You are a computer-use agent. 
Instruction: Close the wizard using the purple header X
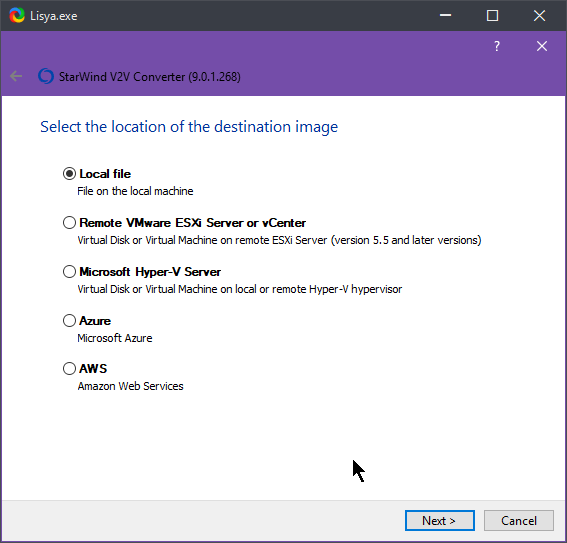(542, 46)
